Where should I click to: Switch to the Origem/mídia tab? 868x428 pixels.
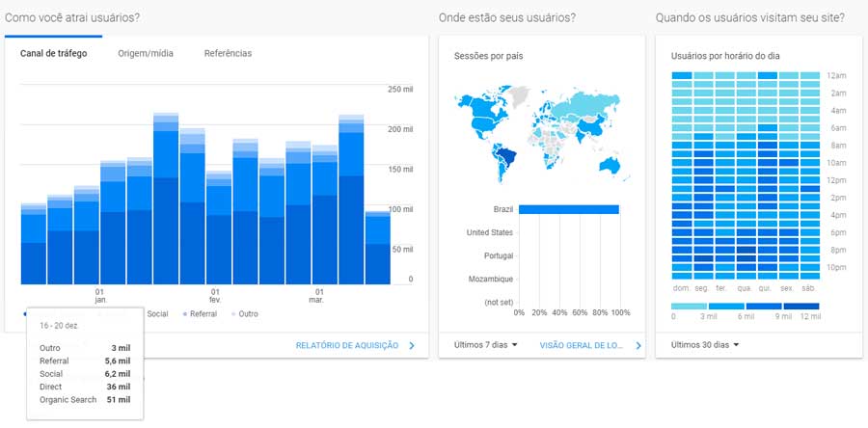[146, 54]
